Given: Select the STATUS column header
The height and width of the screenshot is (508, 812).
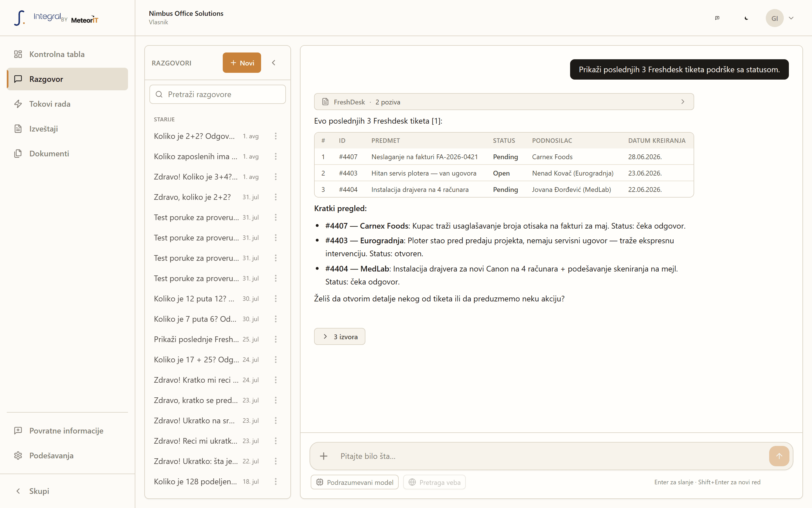Looking at the screenshot, I should (504, 141).
